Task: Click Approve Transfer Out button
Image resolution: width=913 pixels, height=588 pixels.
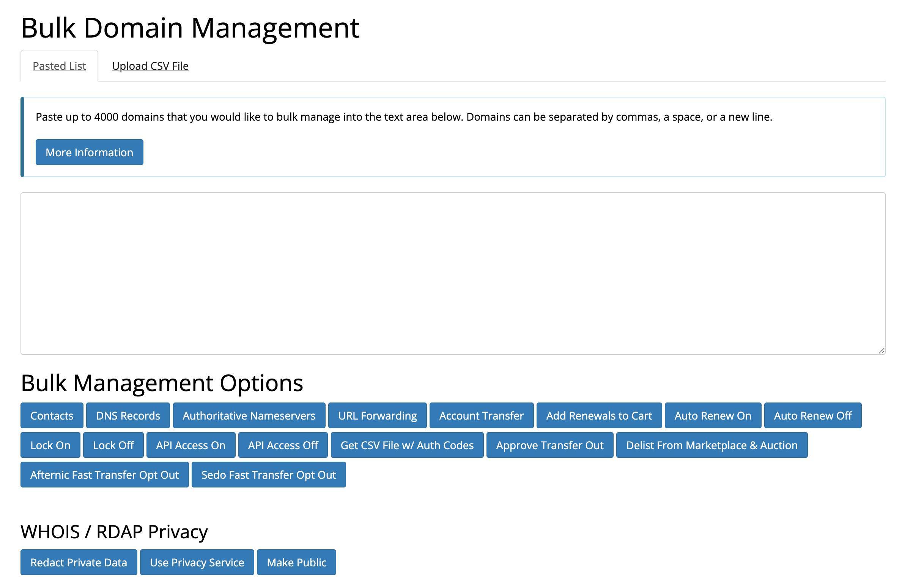Action: [x=549, y=445]
